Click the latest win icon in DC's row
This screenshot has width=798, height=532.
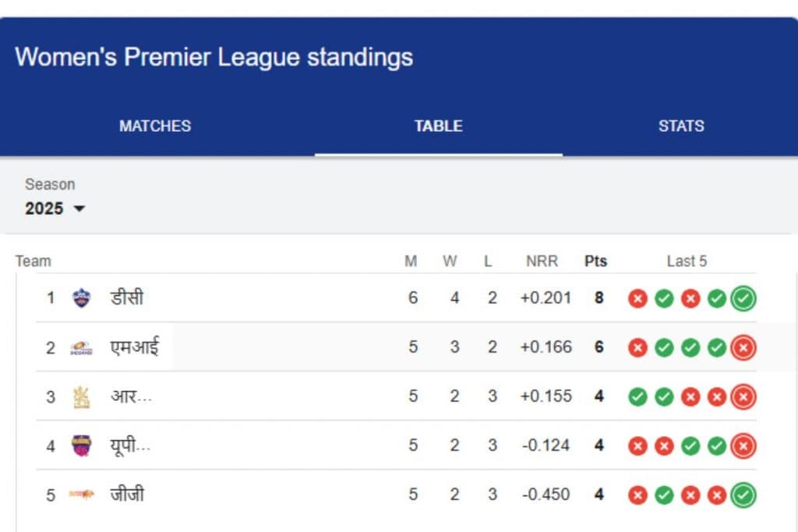tap(743, 298)
